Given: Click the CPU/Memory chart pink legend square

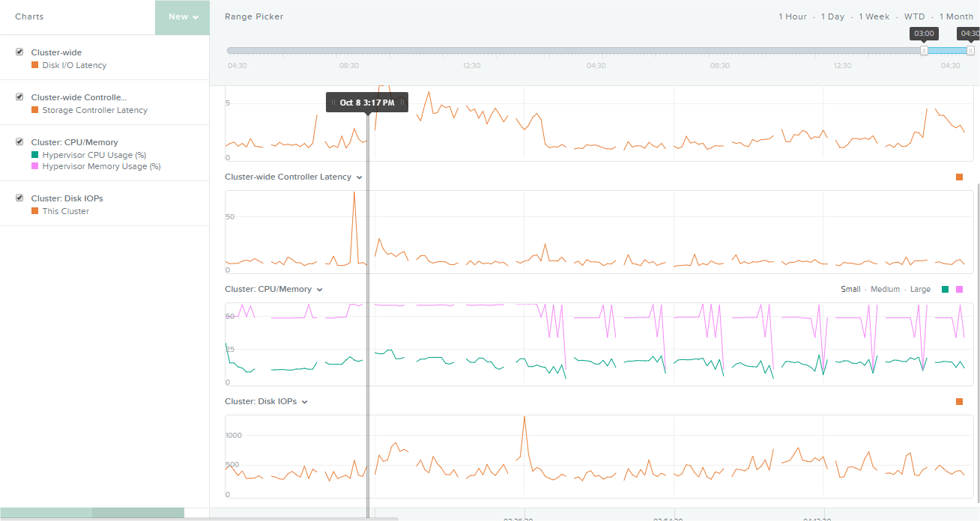Looking at the screenshot, I should click(x=959, y=290).
